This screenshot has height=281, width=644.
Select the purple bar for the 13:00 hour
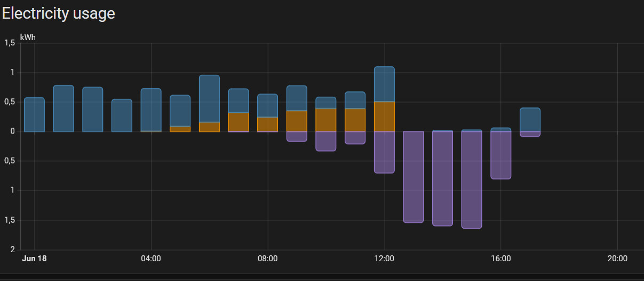coord(414,177)
